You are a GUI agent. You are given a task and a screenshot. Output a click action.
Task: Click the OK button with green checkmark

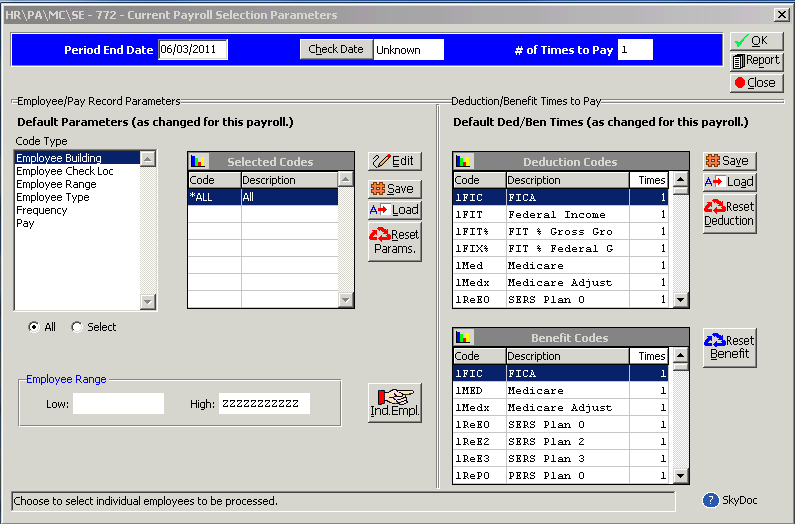(x=755, y=41)
